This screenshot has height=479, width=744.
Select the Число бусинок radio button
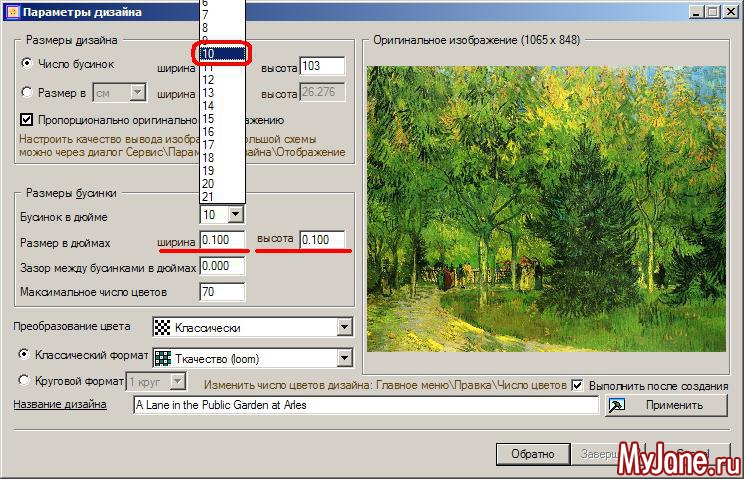point(27,63)
